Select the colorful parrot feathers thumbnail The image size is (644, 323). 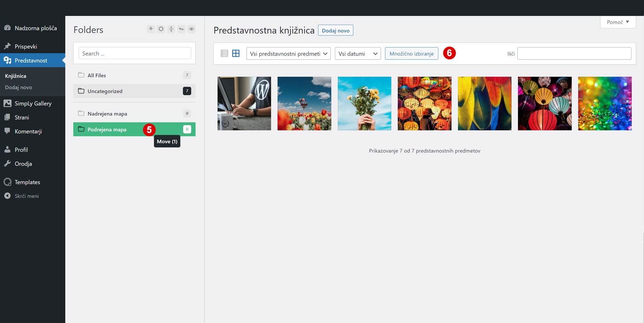click(x=485, y=104)
